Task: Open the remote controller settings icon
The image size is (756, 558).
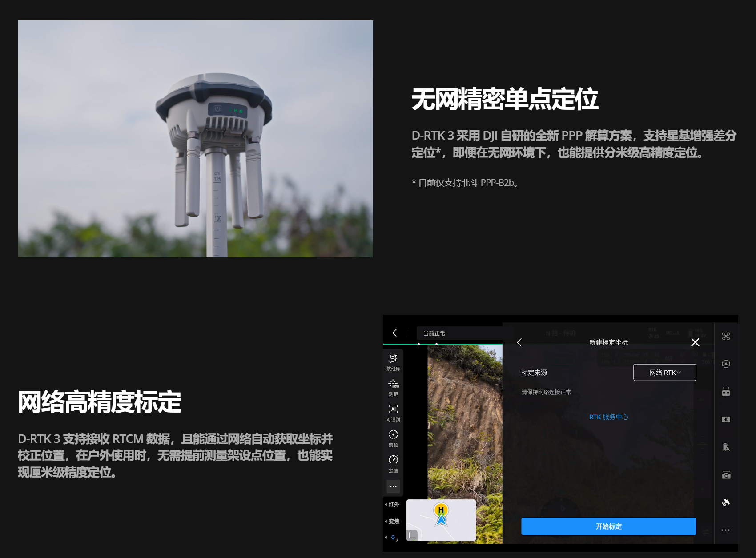Action: click(726, 392)
